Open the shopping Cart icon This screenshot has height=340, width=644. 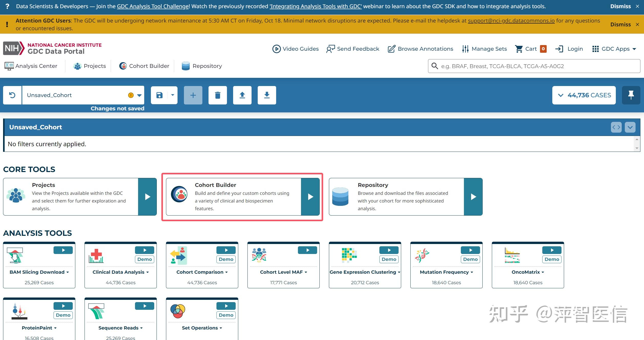tap(519, 49)
